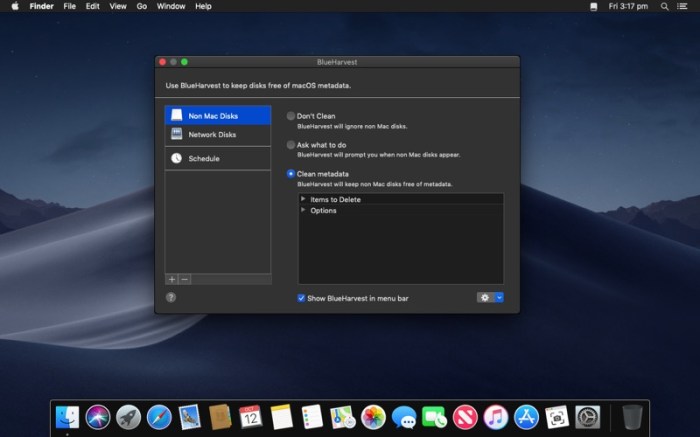Expand the Options disclosure triangle
Viewport: 700px width, 437px height.
(x=303, y=210)
